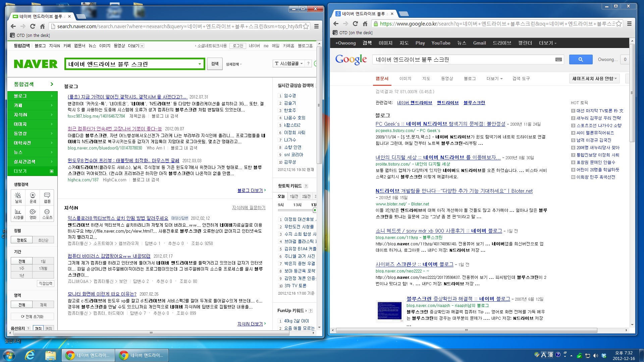Image resolution: width=644 pixels, height=362 pixels.
Task: Click 전체 초기화 reset button
Action: coord(32,316)
